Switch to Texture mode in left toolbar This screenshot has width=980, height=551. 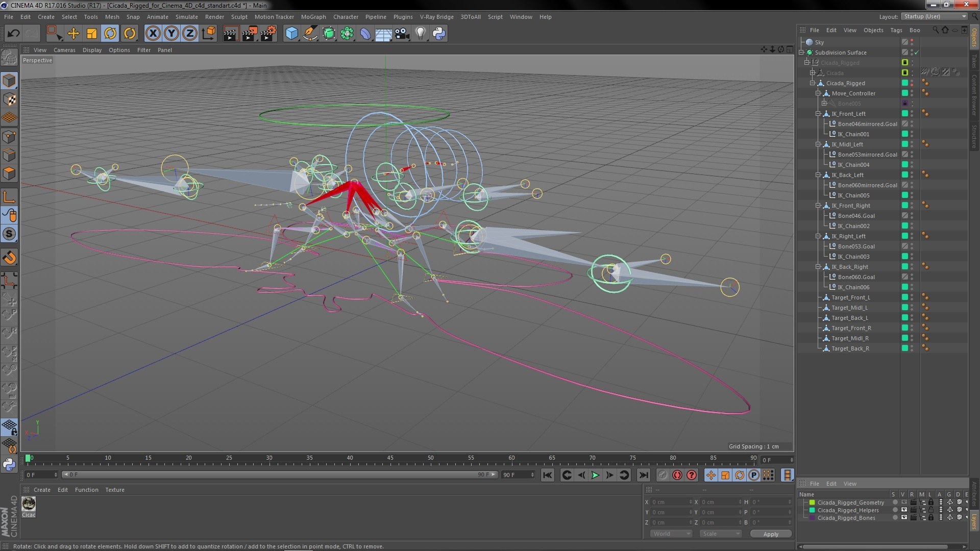[9, 99]
